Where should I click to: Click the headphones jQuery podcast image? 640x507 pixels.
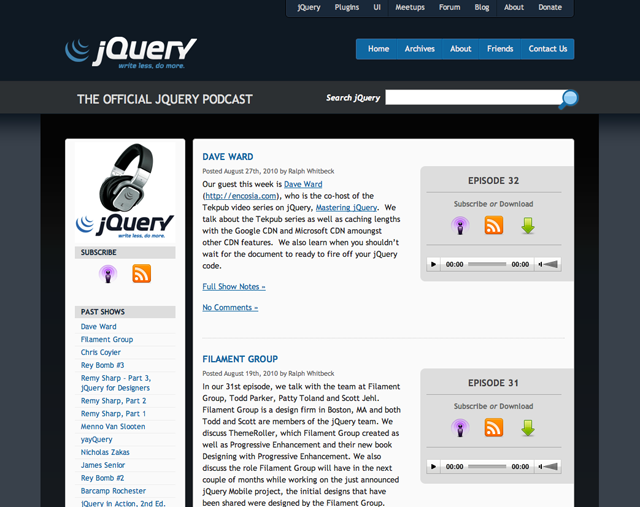pos(125,192)
